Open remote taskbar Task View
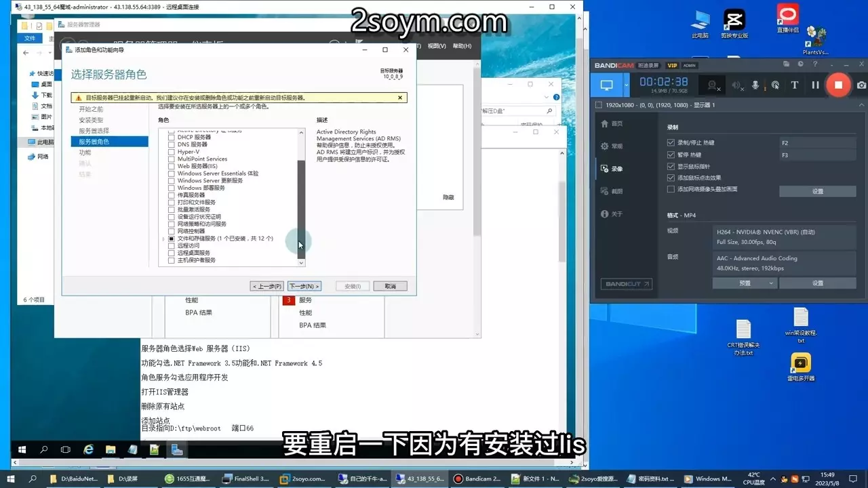The height and width of the screenshot is (488, 868). (x=66, y=449)
